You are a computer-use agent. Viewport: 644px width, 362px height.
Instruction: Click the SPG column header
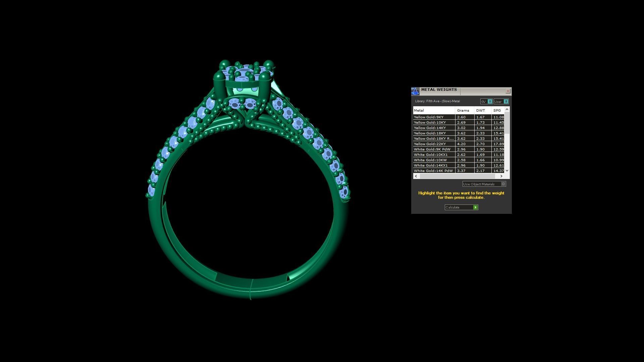click(x=498, y=110)
